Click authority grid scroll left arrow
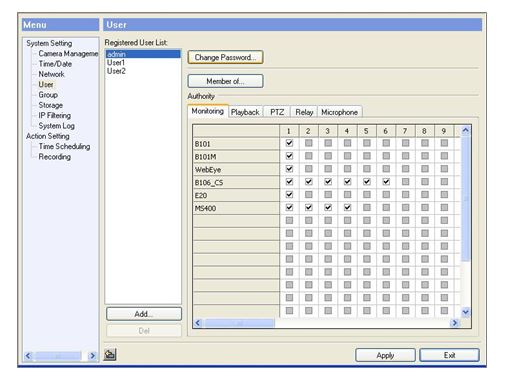Viewport: 513px width, 381px height. [198, 323]
